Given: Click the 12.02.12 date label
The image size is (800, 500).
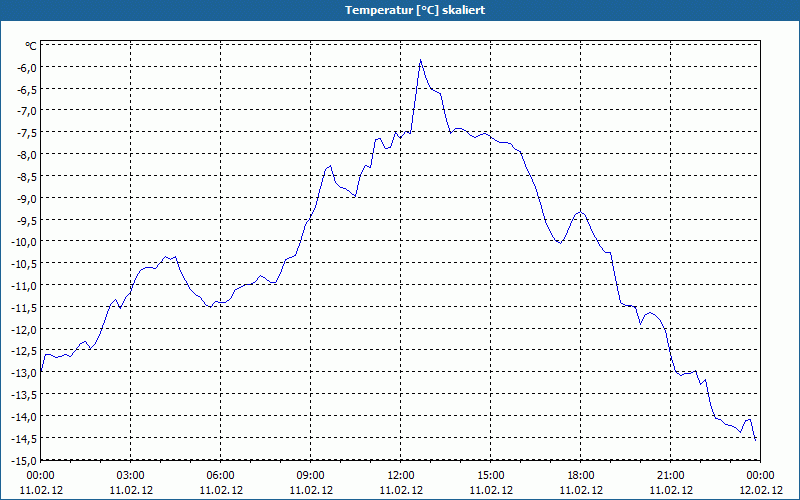Looking at the screenshot, I should (760, 490).
